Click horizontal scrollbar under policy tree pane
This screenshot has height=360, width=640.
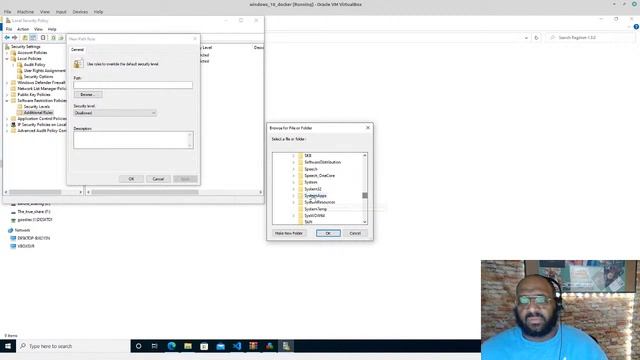[x=35, y=192]
